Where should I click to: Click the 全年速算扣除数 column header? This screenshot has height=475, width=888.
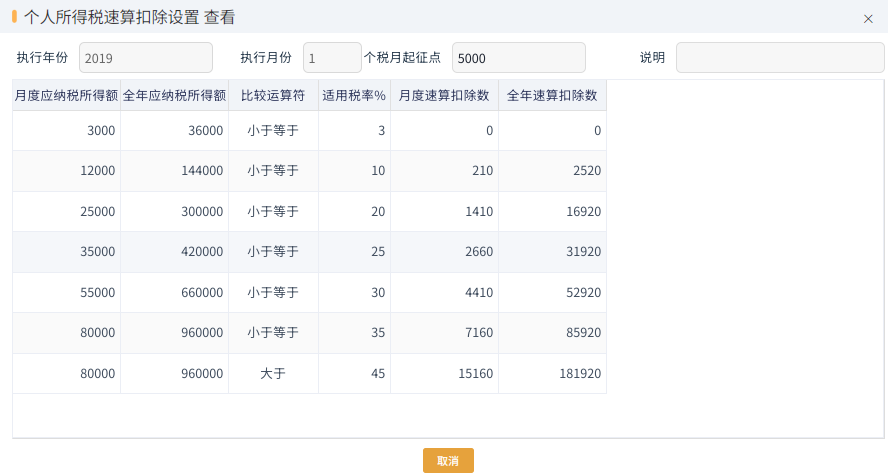552,95
